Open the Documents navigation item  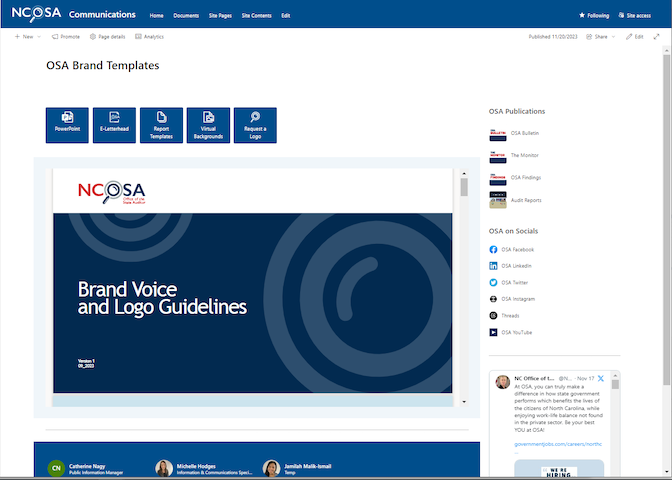(186, 16)
